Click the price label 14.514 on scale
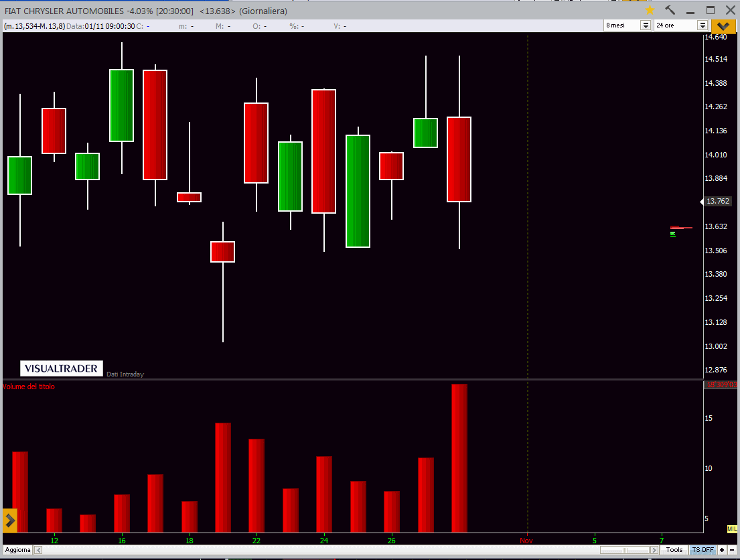Image resolution: width=740 pixels, height=560 pixels. click(x=716, y=59)
